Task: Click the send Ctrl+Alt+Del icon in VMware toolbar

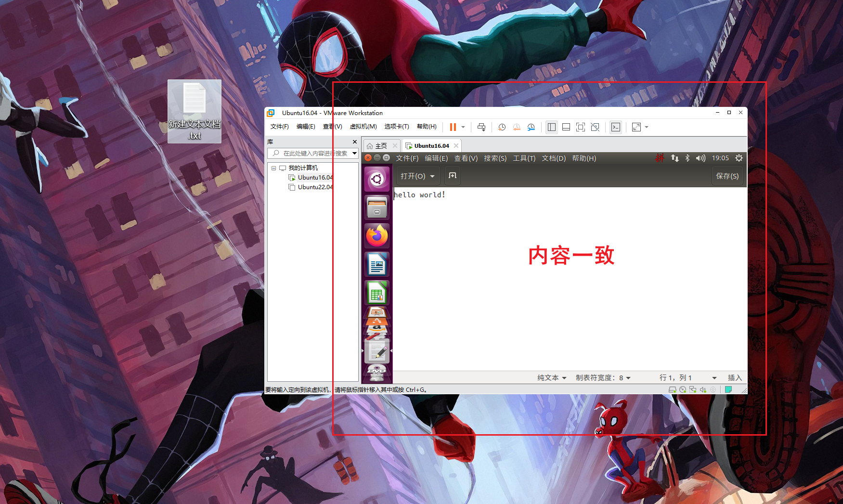Action: click(481, 127)
